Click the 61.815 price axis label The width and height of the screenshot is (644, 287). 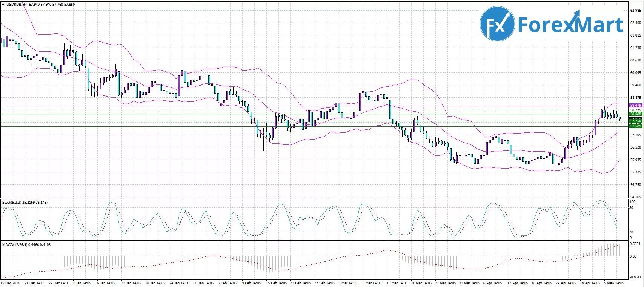pos(636,35)
